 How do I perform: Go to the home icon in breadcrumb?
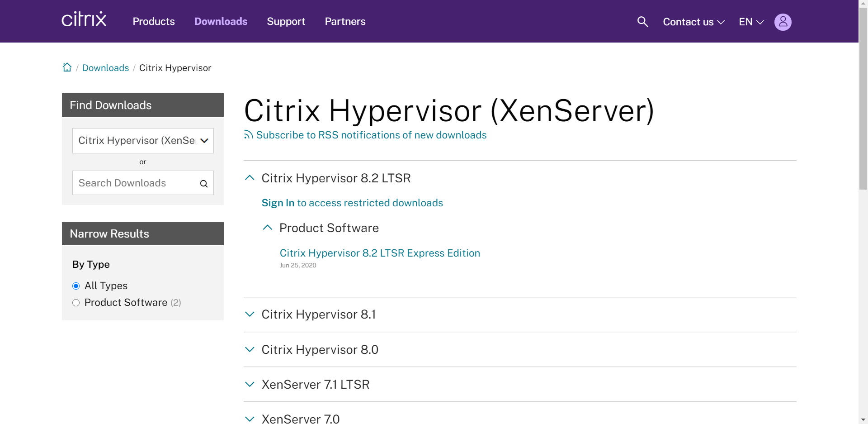pos(67,67)
